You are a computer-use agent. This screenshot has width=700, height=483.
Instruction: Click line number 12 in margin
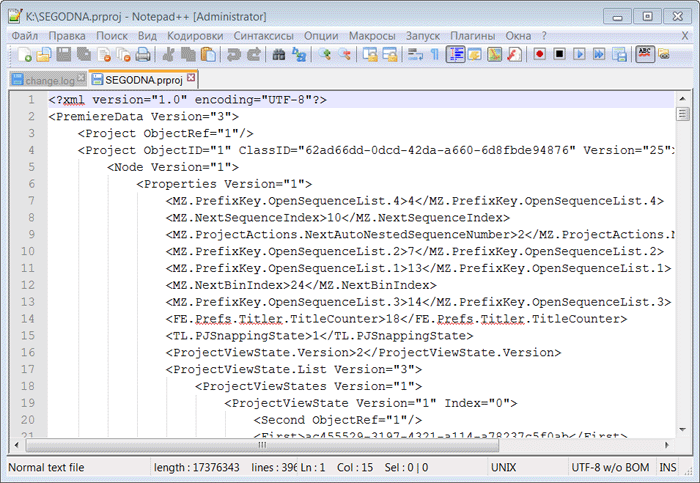pyautogui.click(x=28, y=285)
